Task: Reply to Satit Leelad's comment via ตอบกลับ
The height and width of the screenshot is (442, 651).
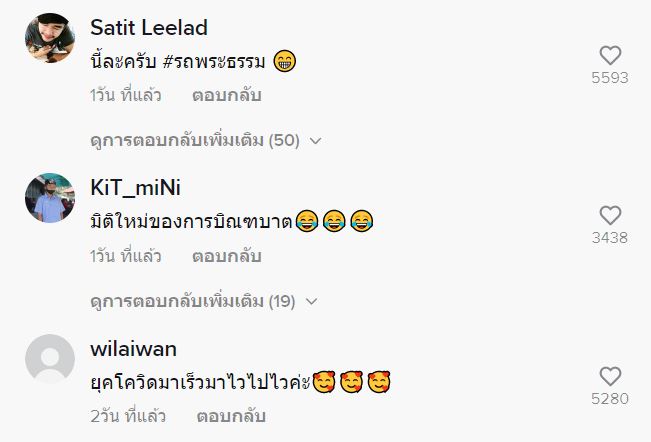Action: coord(227,95)
